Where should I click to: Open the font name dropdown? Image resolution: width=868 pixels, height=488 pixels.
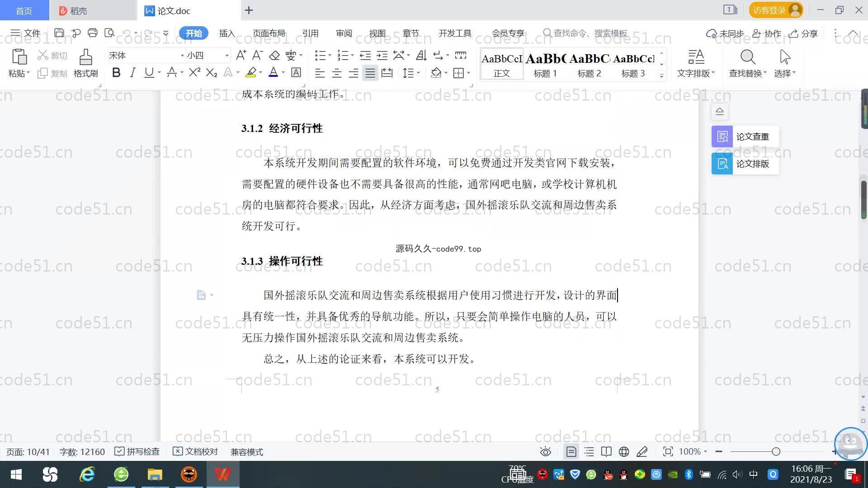(x=182, y=56)
